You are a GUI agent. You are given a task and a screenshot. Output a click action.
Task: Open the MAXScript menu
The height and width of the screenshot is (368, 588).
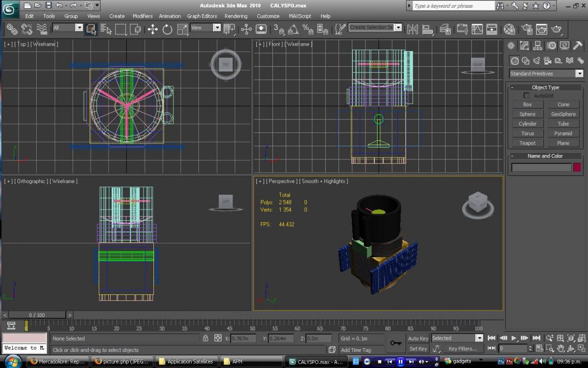click(300, 16)
